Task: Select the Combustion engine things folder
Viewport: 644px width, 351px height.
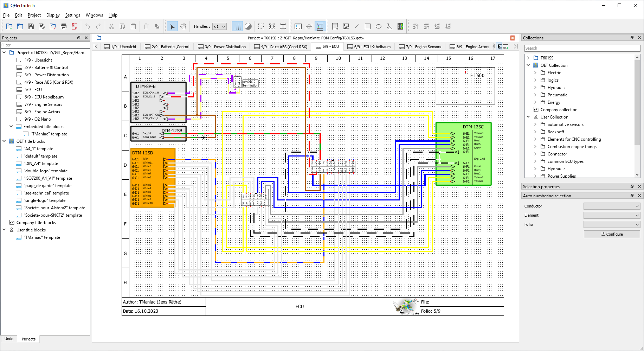Action: (x=572, y=146)
